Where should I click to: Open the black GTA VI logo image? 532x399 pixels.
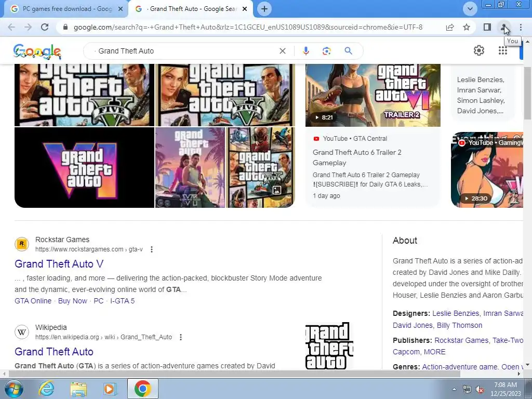[x=84, y=168]
